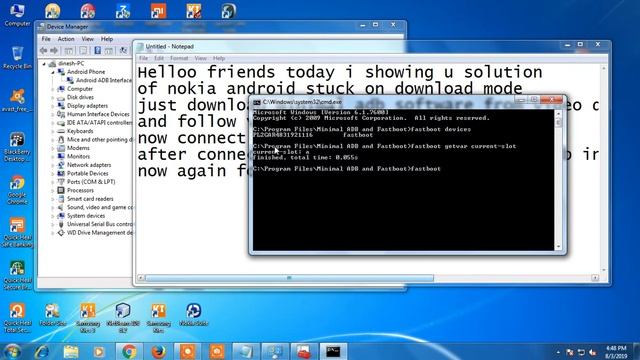The image size is (640, 360).
Task: Click the scan for hardware changes toolbar icon
Action: pos(123,51)
